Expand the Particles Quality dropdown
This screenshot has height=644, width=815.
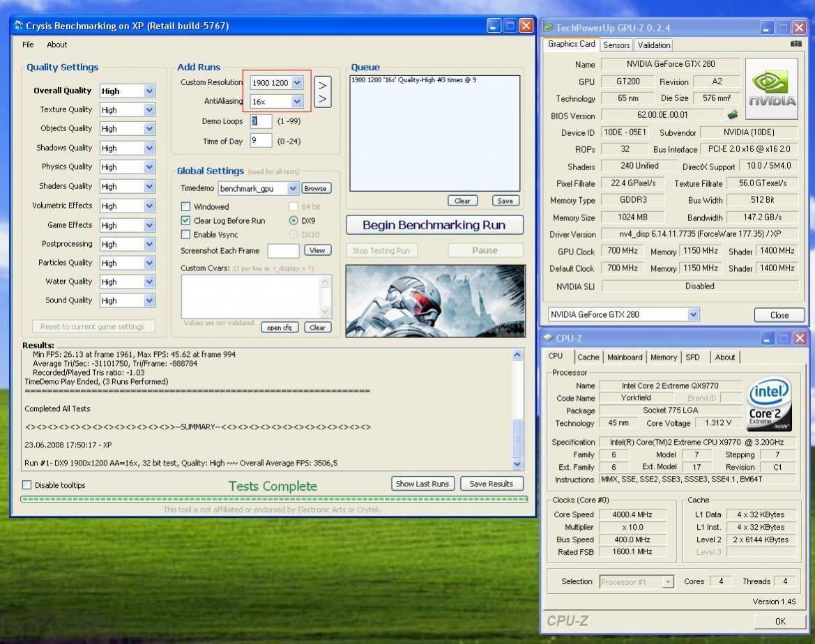click(x=149, y=263)
